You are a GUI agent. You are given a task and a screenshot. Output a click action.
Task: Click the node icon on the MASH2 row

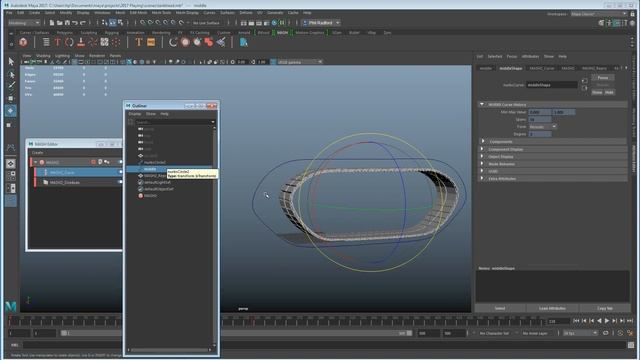100,162
